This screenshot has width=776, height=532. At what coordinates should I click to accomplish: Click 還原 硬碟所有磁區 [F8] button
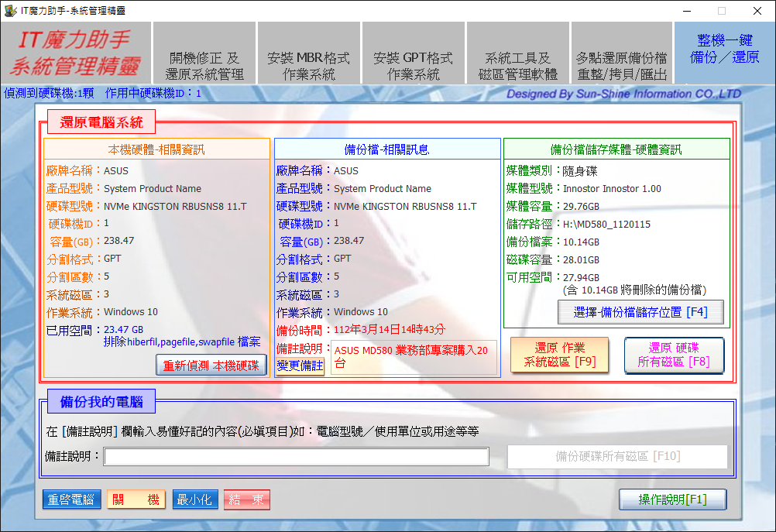point(674,355)
